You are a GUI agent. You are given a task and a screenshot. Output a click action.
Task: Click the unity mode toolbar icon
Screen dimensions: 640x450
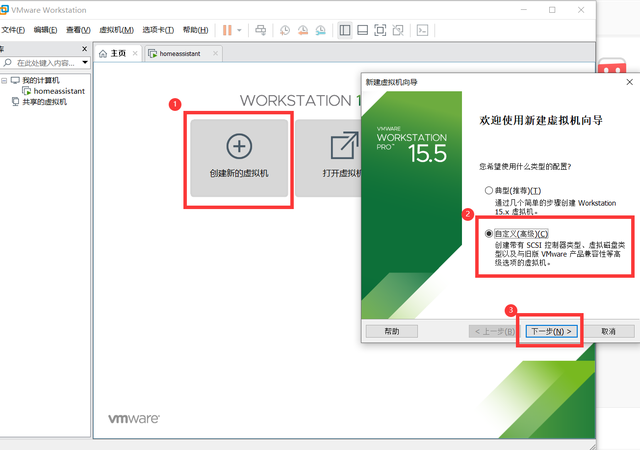(x=398, y=30)
